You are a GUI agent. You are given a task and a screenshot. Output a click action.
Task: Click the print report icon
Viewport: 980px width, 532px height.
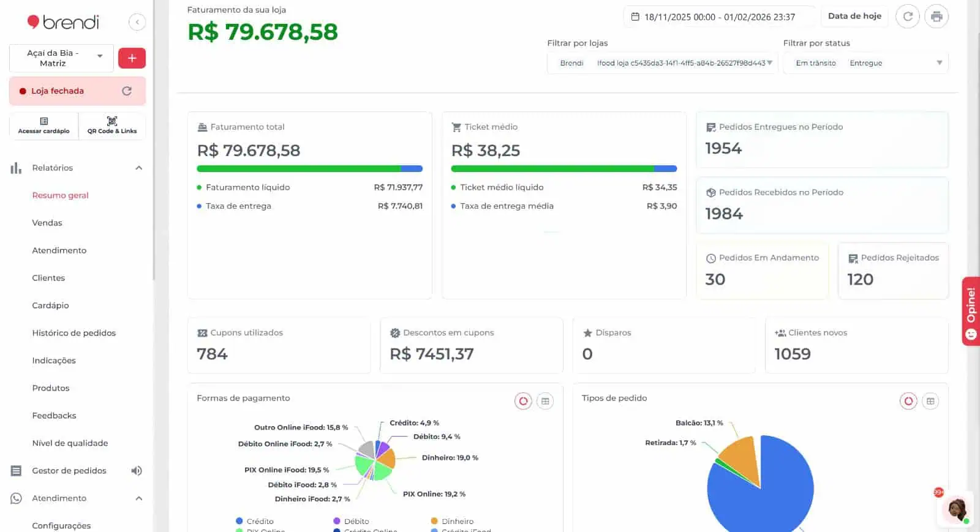pos(937,17)
